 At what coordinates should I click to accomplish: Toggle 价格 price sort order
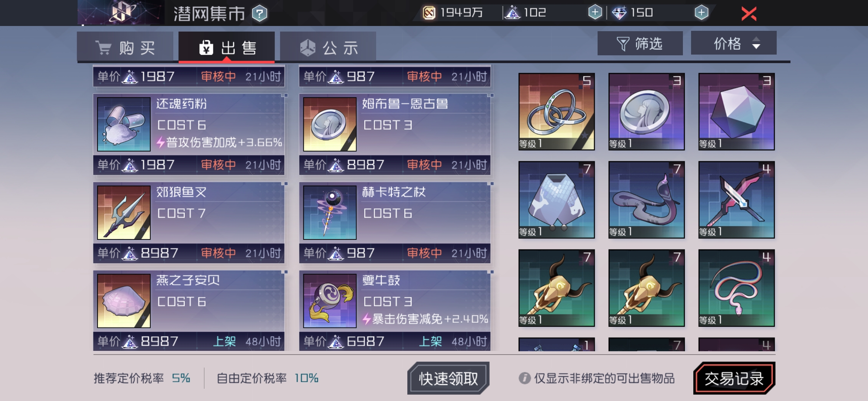tap(734, 43)
